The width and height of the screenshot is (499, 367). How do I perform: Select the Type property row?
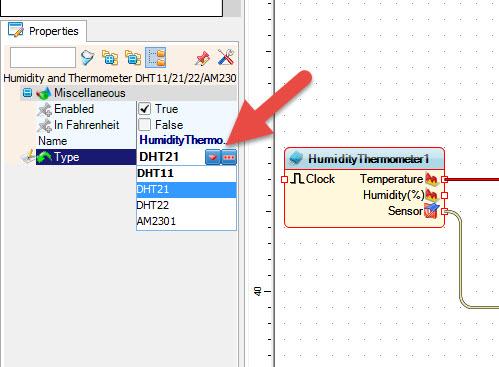tap(86, 157)
